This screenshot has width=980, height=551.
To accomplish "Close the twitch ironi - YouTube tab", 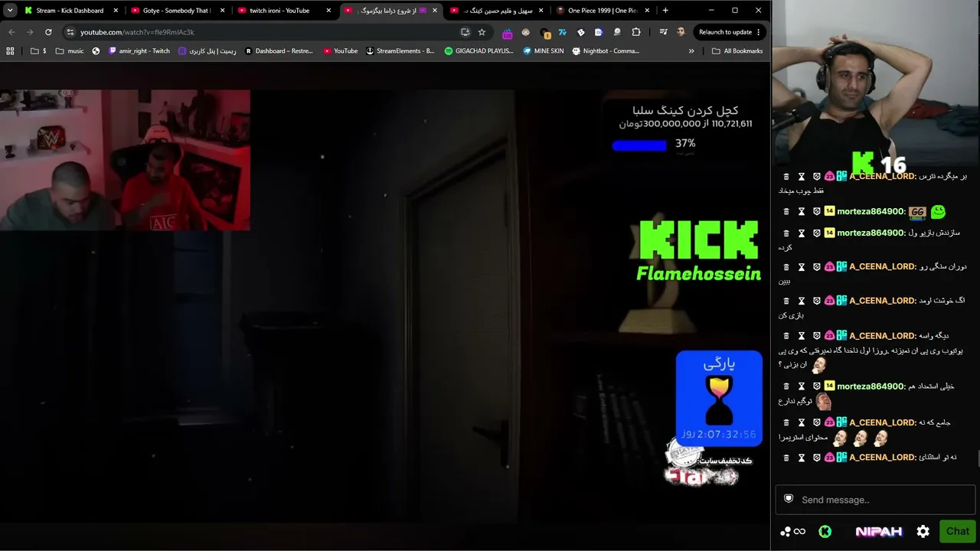I will coord(328,11).
